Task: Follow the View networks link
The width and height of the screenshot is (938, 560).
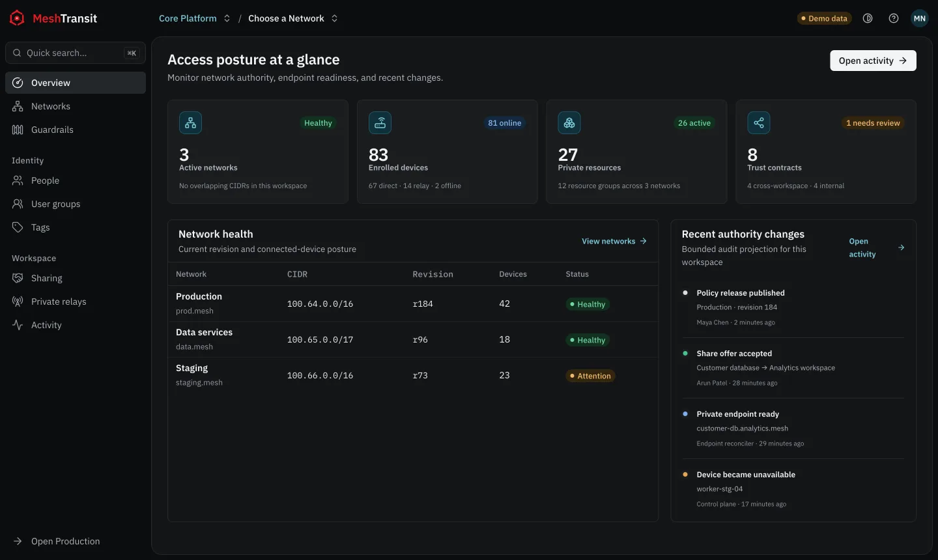Action: 614,241
